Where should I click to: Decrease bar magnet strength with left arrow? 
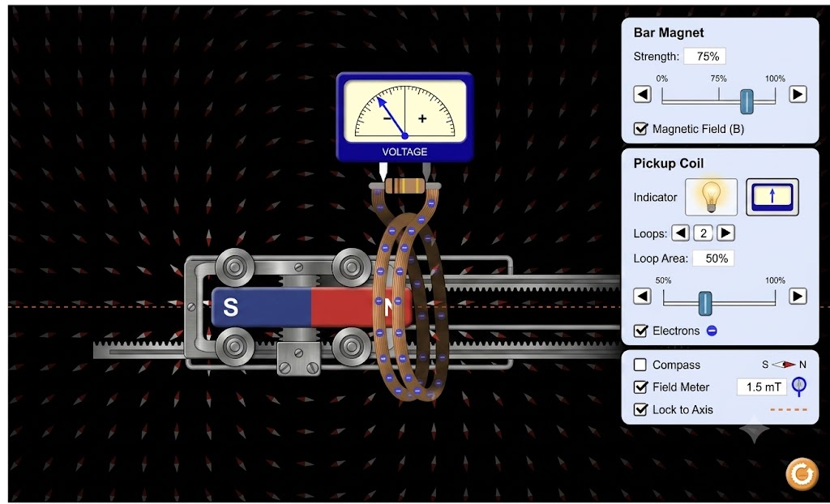(642, 95)
